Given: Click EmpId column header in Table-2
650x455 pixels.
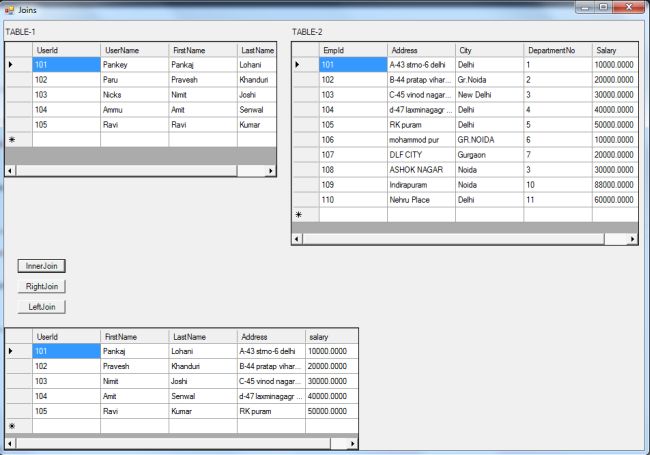Looking at the screenshot, I should pyautogui.click(x=353, y=50).
